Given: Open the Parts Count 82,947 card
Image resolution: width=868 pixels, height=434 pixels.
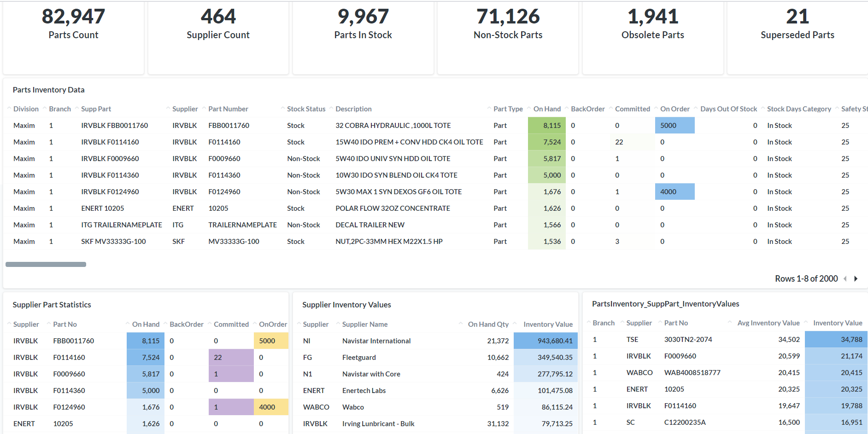Looking at the screenshot, I should click(x=73, y=37).
